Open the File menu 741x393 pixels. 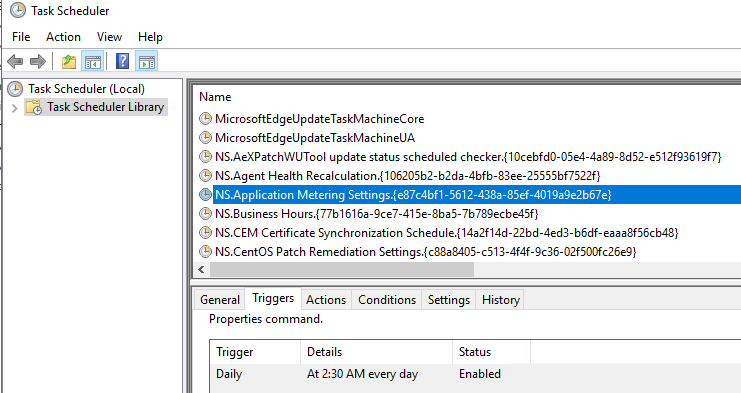click(21, 37)
